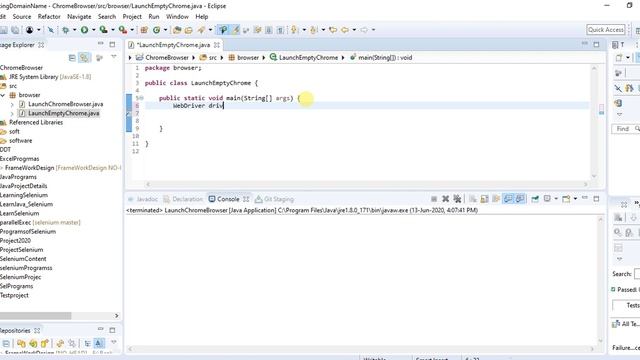This screenshot has height=360, width=640.
Task: Open the Open Console dropdown arrow
Action: (x=575, y=199)
